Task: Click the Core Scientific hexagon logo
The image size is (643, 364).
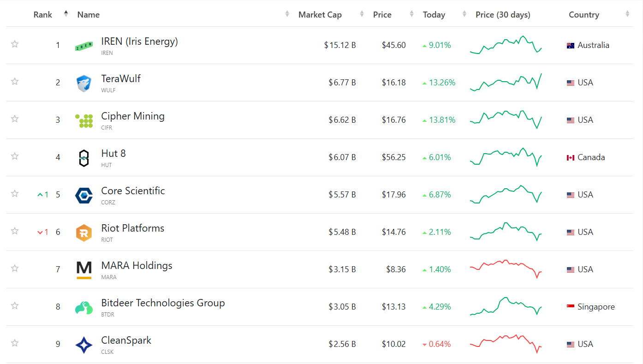Action: pyautogui.click(x=84, y=195)
